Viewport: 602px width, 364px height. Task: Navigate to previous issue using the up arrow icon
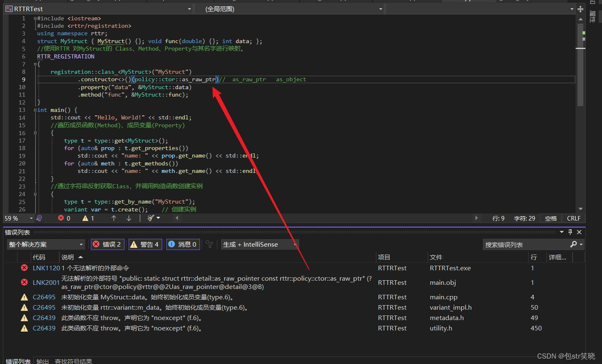pyautogui.click(x=114, y=218)
